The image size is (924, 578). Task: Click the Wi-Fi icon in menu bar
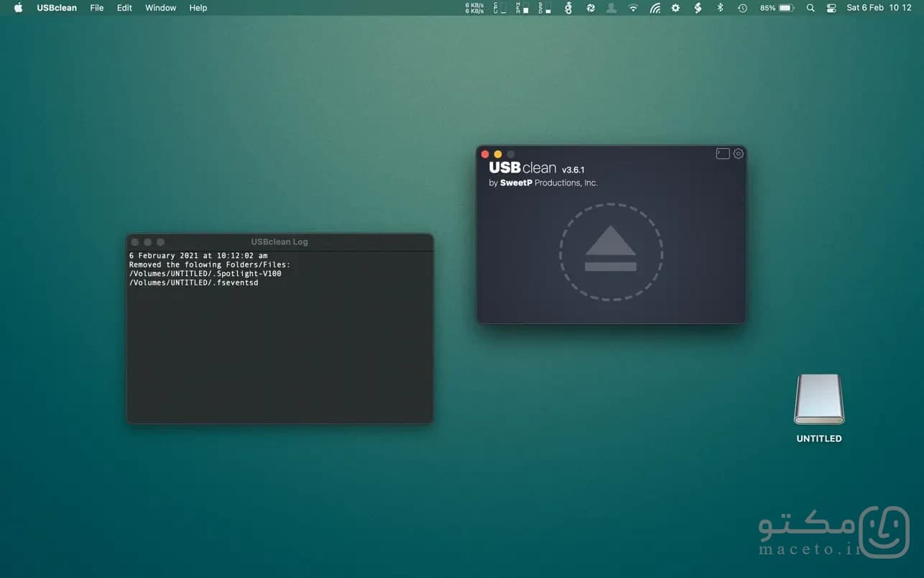tap(633, 8)
